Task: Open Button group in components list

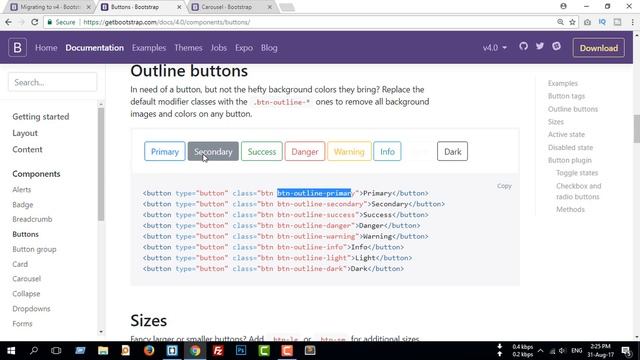Action: click(x=34, y=249)
